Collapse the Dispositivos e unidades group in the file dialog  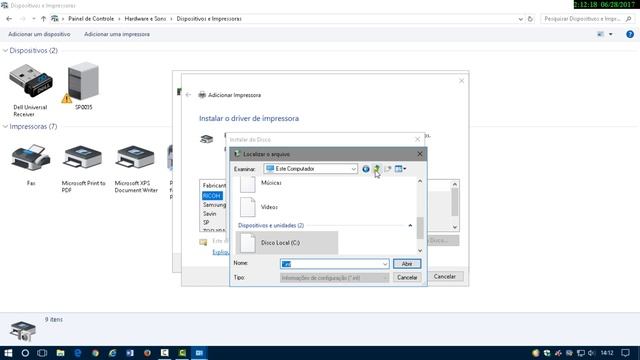click(410, 225)
